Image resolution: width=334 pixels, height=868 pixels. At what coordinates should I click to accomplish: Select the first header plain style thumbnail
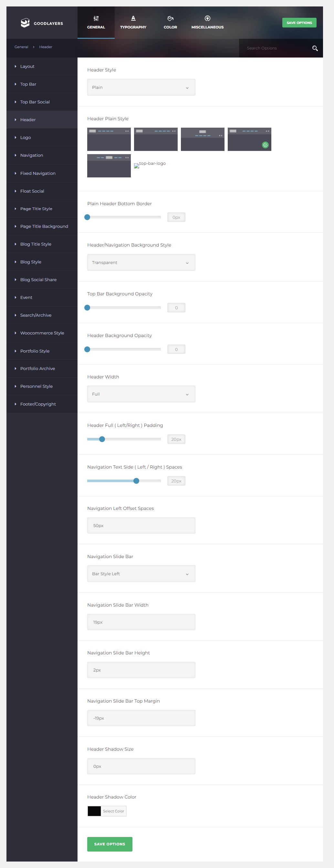(109, 139)
